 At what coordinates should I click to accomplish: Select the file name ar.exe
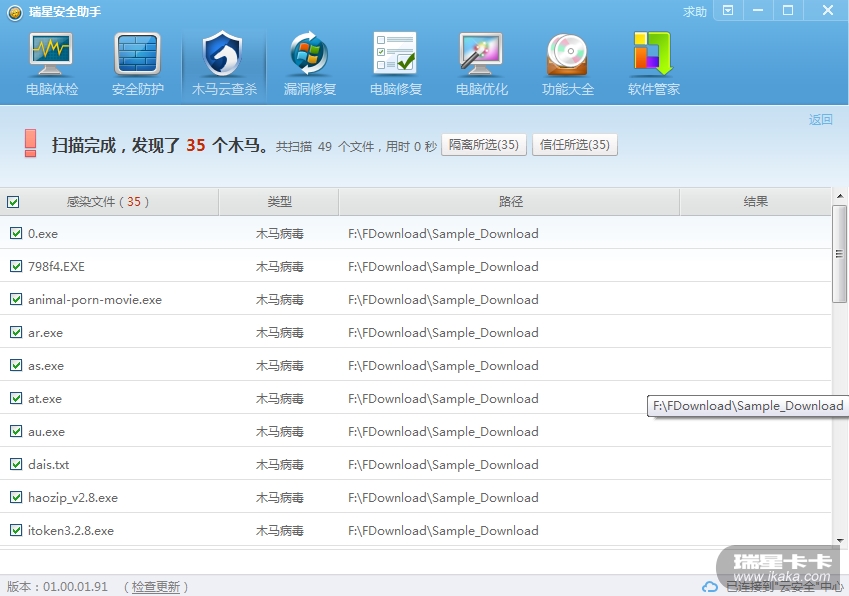click(x=45, y=333)
